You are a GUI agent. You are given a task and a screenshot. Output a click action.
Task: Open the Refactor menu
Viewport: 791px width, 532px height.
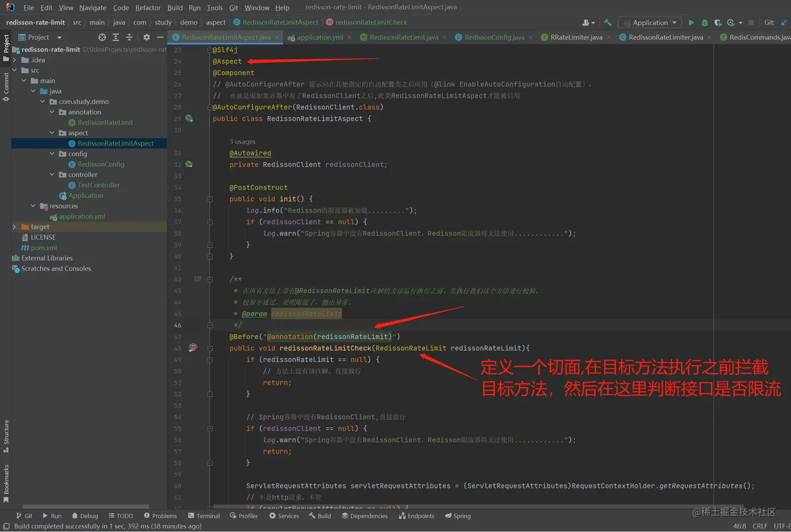(148, 8)
